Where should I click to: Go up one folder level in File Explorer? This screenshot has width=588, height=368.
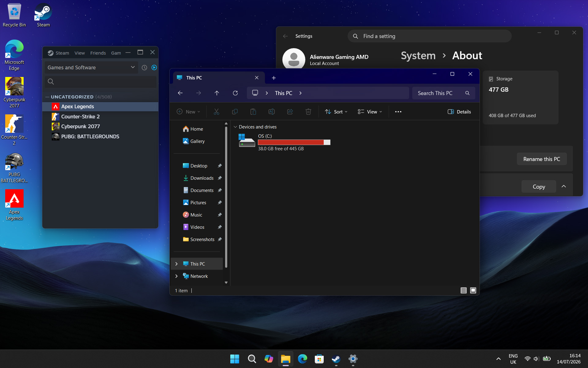click(x=217, y=93)
